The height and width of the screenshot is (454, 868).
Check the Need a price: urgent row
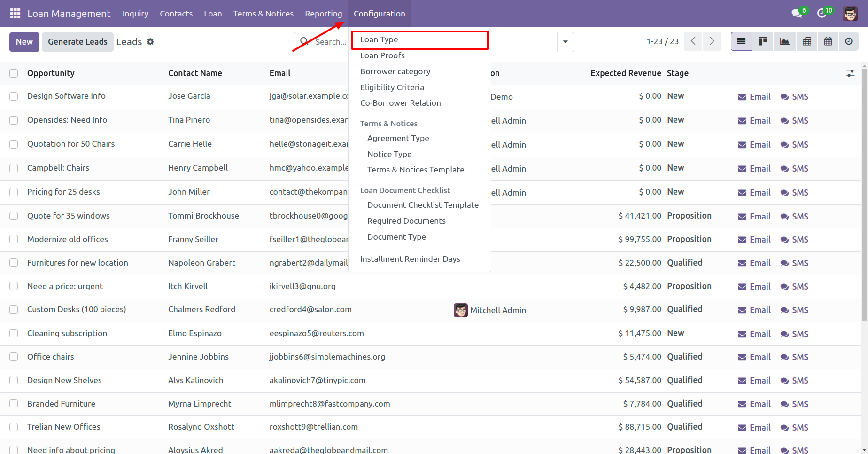(14, 286)
